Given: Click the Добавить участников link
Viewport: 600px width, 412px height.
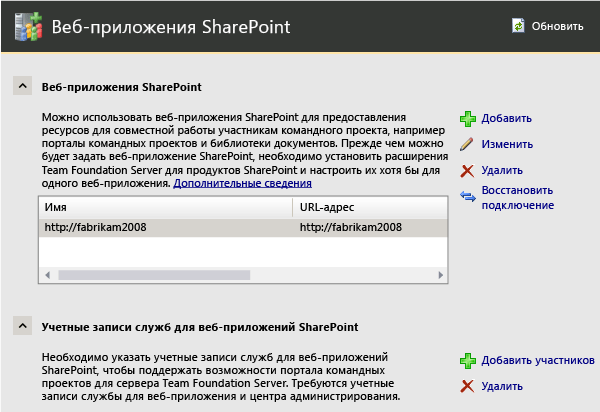Looking at the screenshot, I should pyautogui.click(x=538, y=360).
